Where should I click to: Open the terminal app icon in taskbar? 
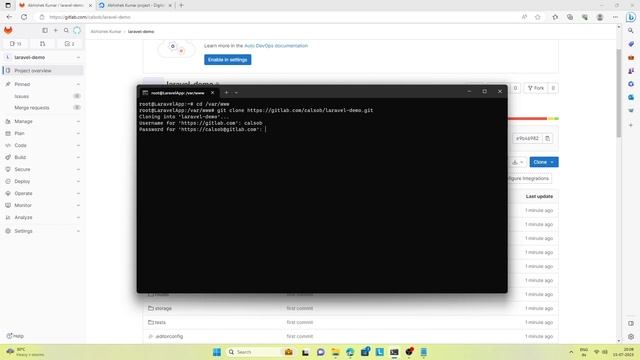click(394, 352)
